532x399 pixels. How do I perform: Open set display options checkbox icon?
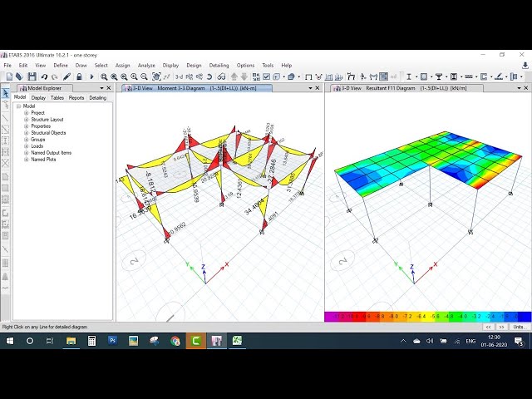click(x=266, y=77)
